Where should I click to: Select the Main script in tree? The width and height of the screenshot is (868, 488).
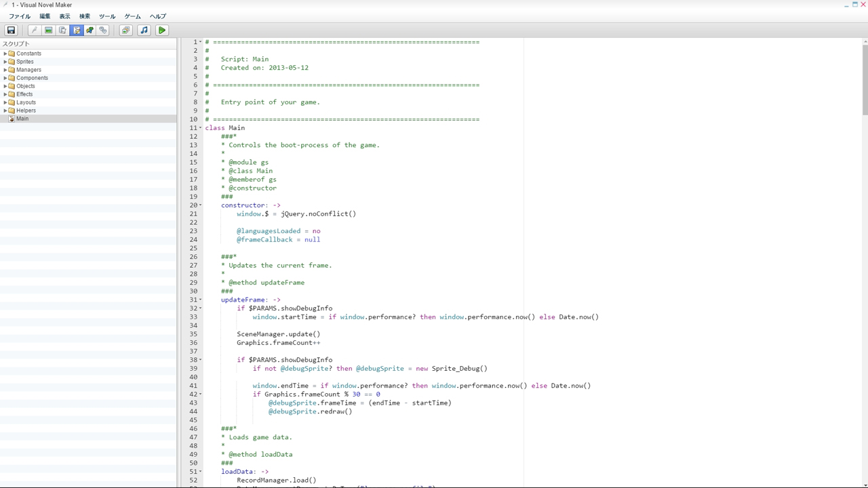tap(22, 119)
